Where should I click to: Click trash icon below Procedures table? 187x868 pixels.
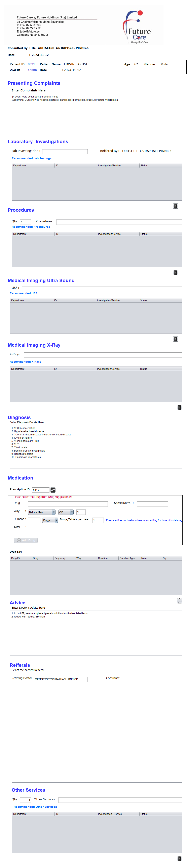click(x=175, y=272)
